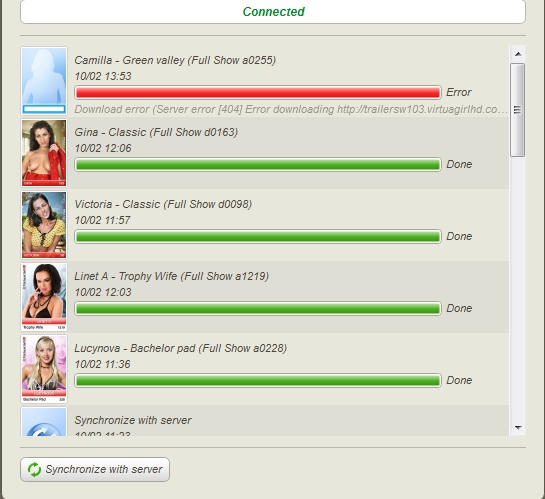This screenshot has height=499, width=545.
Task: Select the Synchronize with server list entry
Action: [265, 421]
